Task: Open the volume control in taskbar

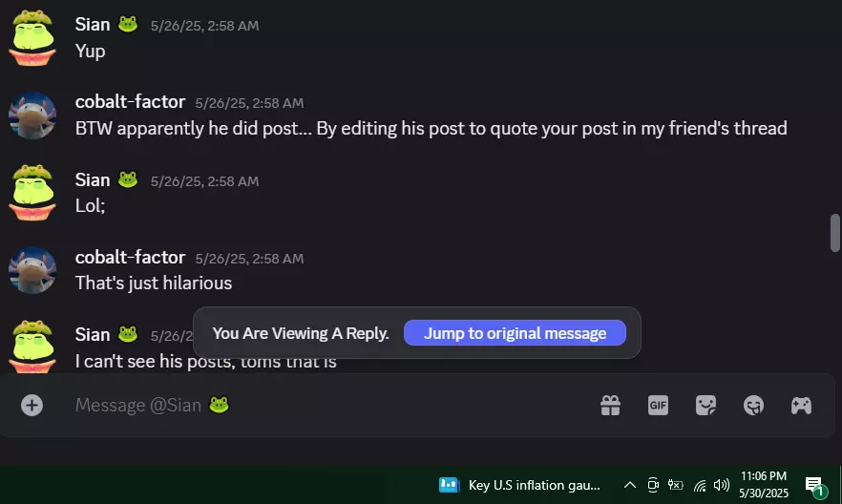Action: [x=721, y=485]
